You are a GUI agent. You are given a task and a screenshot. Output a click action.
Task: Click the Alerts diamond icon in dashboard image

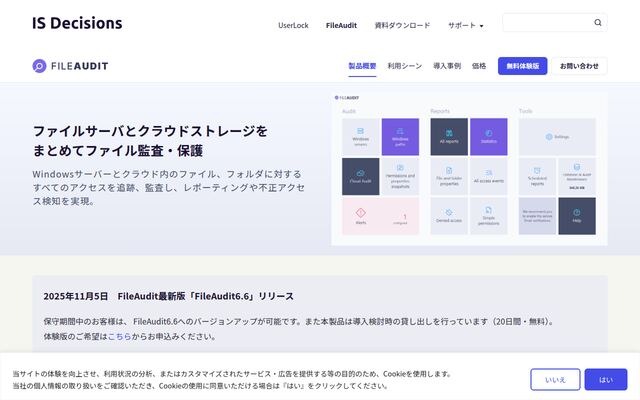(x=360, y=213)
